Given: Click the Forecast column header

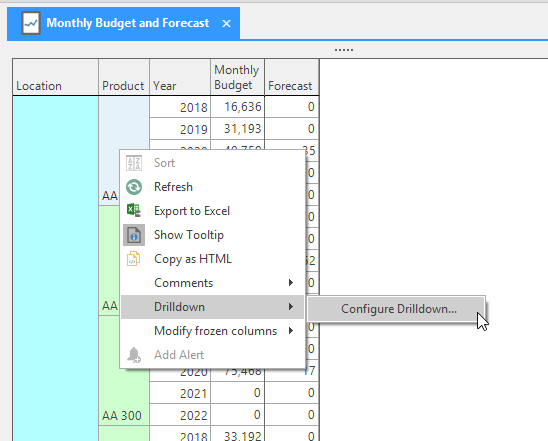Looking at the screenshot, I should (291, 77).
